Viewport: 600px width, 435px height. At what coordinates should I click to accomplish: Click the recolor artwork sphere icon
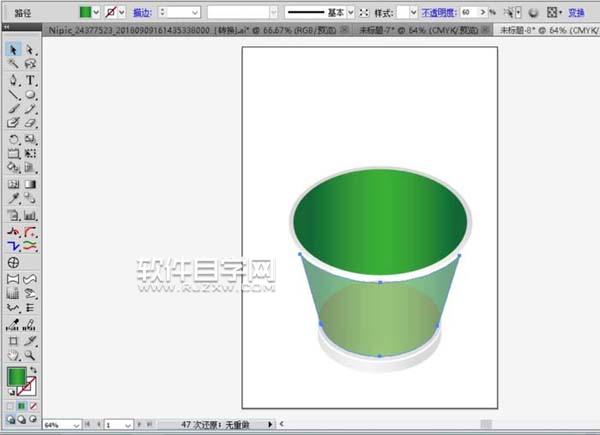click(533, 13)
